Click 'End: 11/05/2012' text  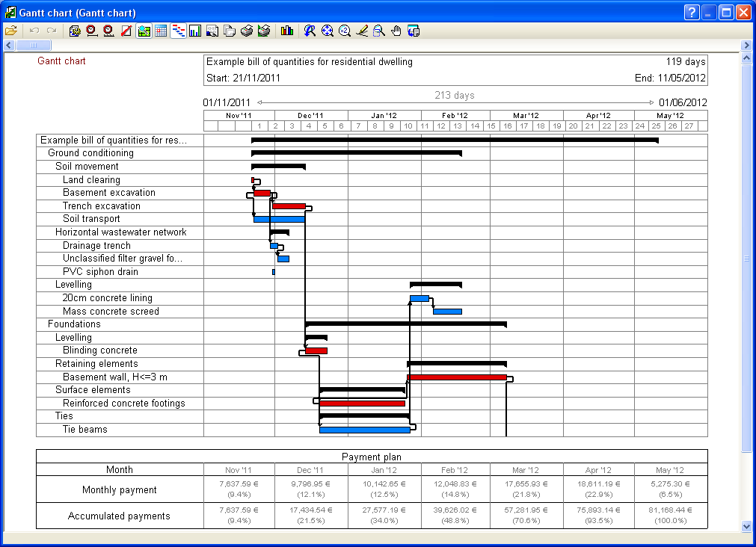670,78
